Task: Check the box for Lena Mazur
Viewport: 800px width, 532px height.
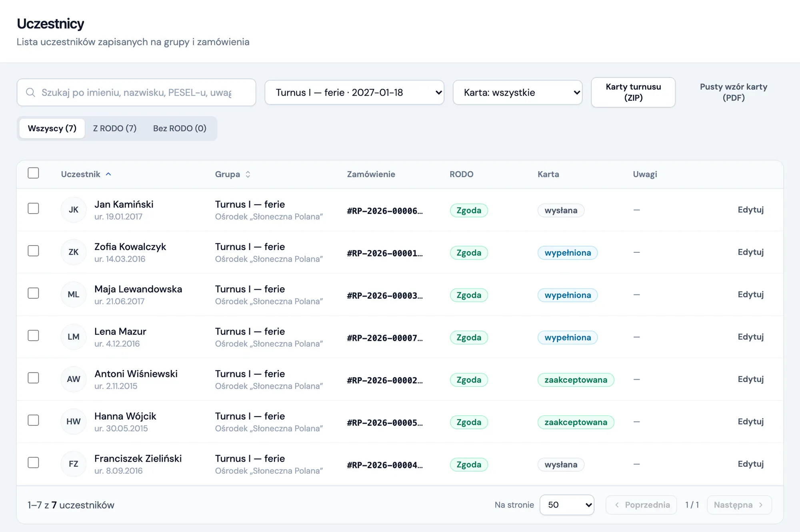Action: [33, 336]
